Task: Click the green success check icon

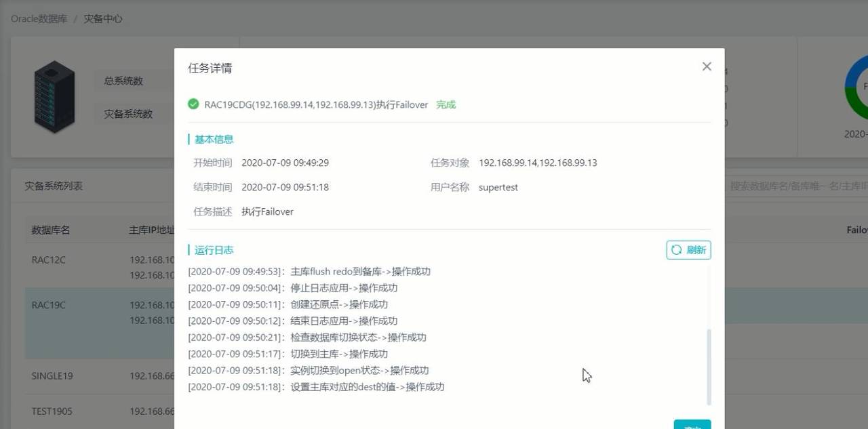Action: (x=193, y=104)
